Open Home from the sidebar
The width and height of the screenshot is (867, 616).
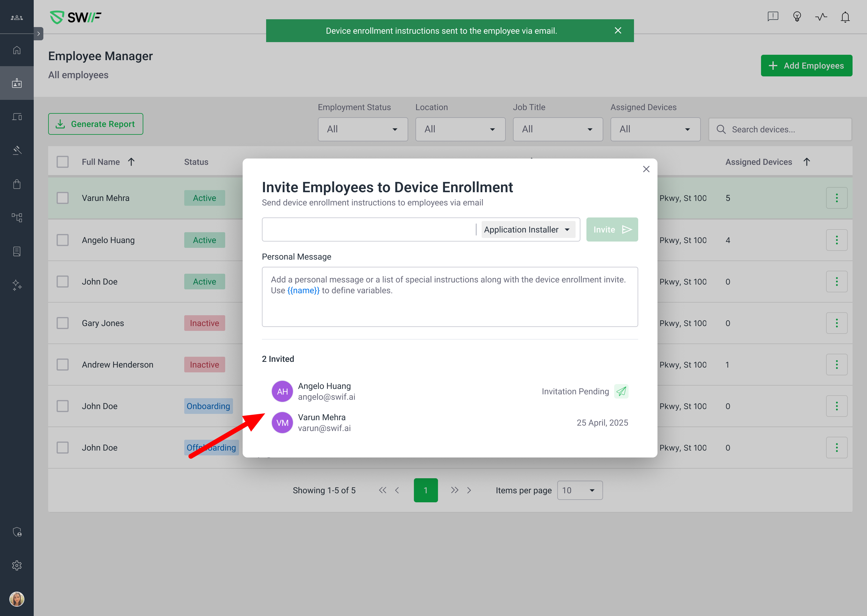tap(17, 50)
